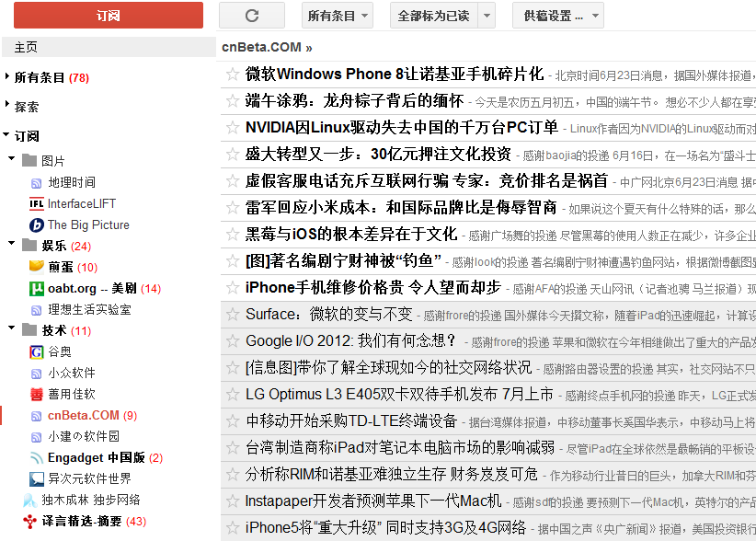
Task: Select 所有条目 (78) in sidebar
Action: point(52,77)
